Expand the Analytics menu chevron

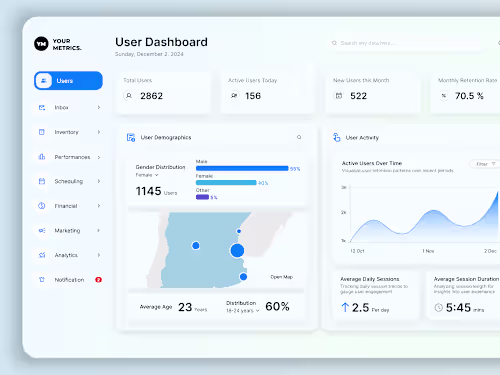(x=99, y=255)
